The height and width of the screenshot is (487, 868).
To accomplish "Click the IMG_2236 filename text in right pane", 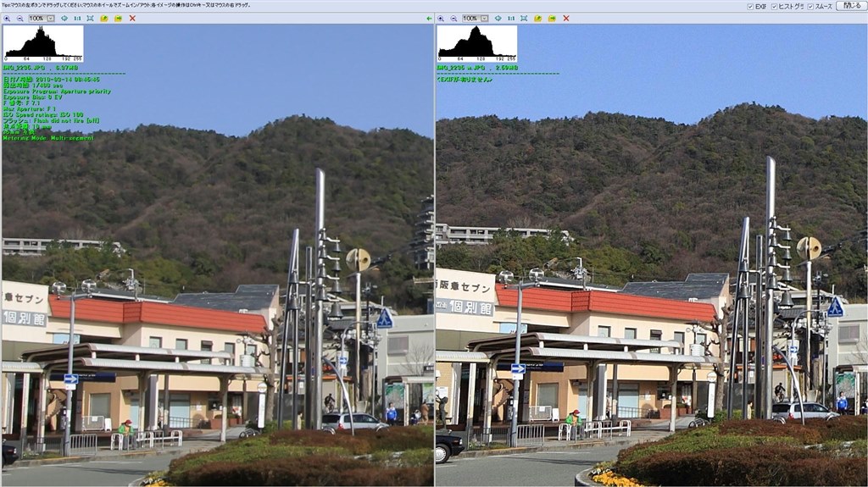I will [460, 68].
